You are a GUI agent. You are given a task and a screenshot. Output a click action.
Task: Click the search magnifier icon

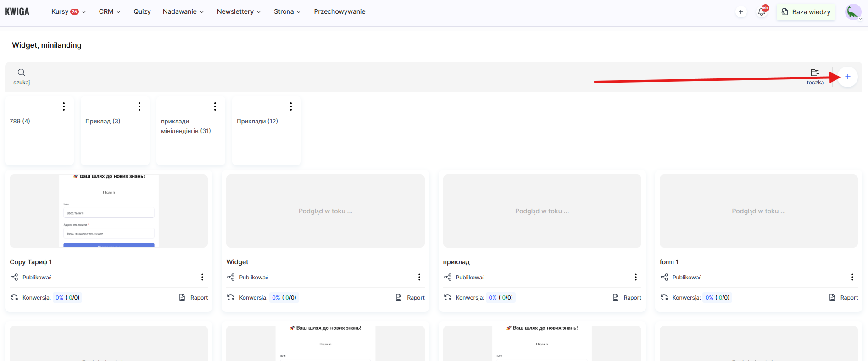[x=21, y=72]
